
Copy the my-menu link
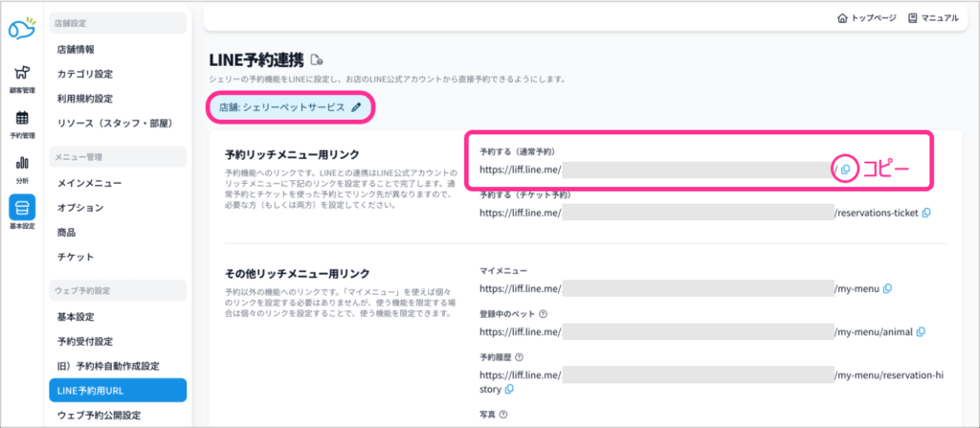888,288
